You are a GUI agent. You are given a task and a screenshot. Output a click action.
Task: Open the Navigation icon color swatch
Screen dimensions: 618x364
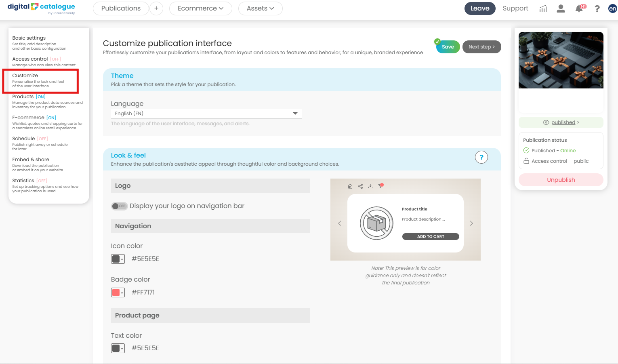[118, 259]
